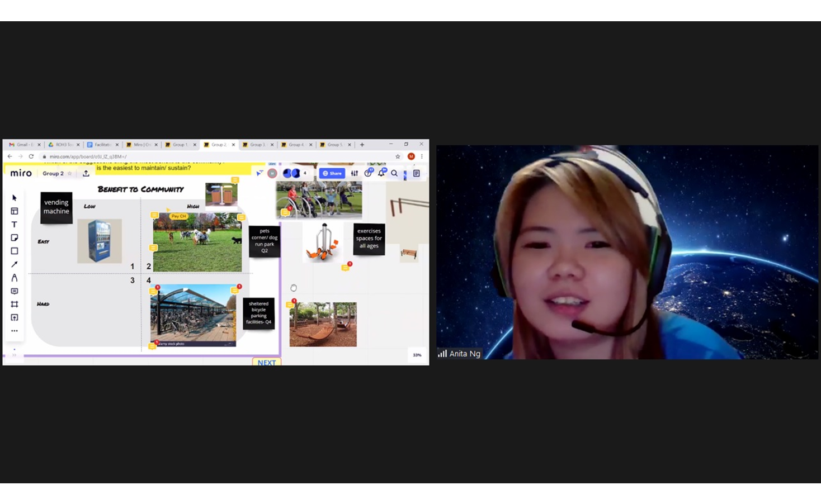Open the templates tool in left toolbar
Screen dimensions: 821x504
pyautogui.click(x=15, y=211)
